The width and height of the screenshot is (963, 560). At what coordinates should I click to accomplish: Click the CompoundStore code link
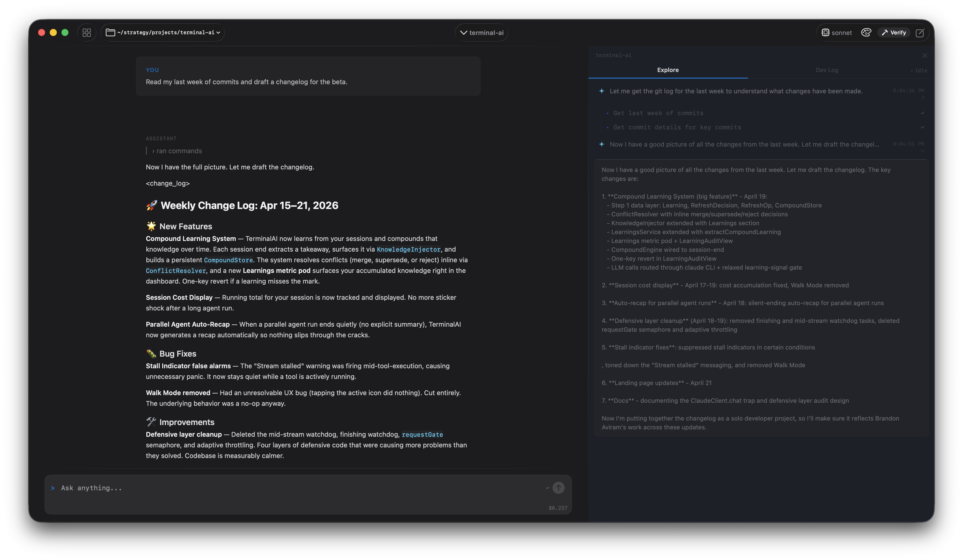(x=228, y=260)
